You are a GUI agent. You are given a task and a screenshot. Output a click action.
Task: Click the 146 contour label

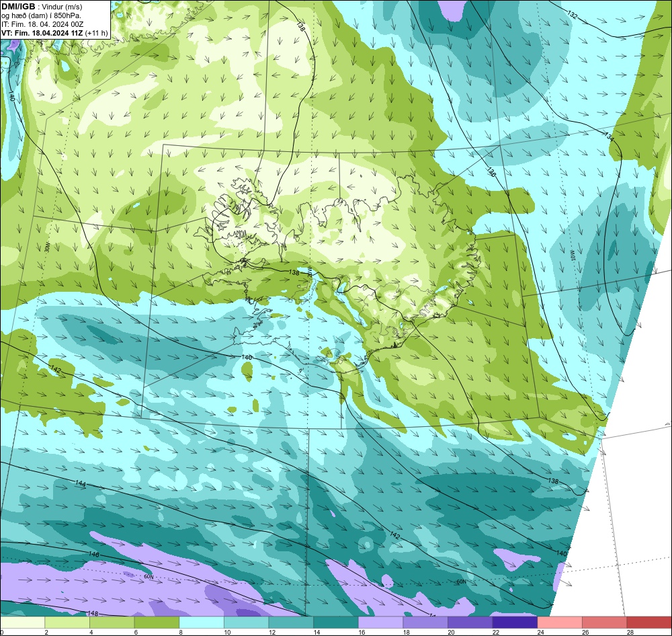(94, 555)
